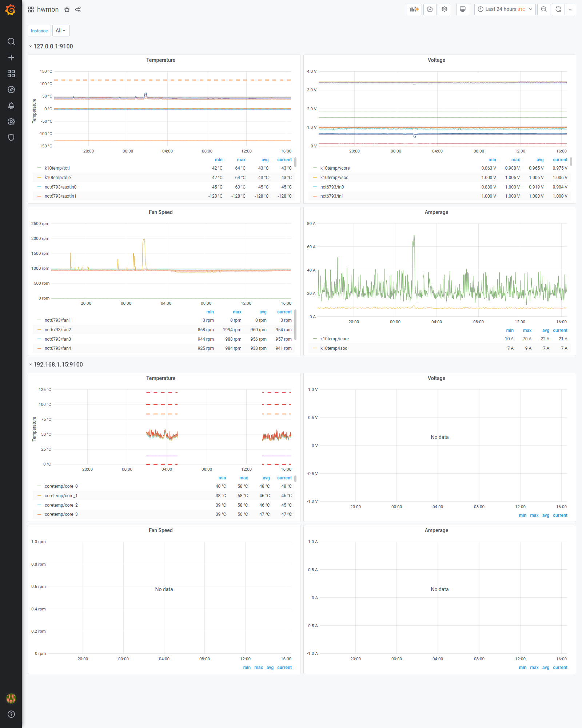Open the Last 24 hours time picker
The image size is (582, 728).
click(505, 9)
